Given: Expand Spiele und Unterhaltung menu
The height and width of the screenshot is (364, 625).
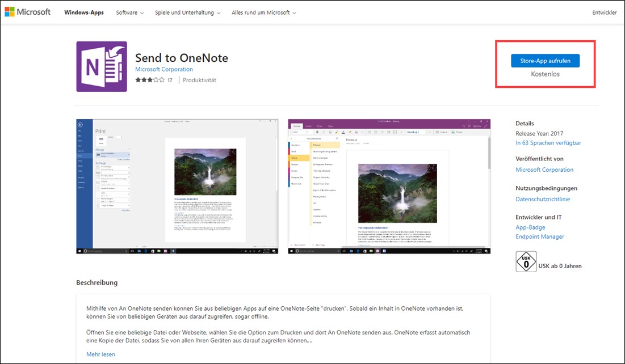Looking at the screenshot, I should (x=188, y=12).
